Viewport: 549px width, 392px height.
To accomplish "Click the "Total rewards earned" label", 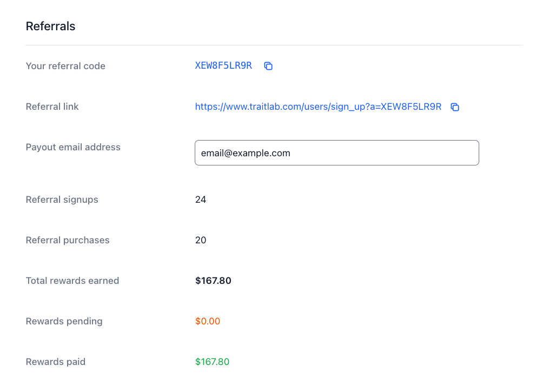I will coord(72,281).
